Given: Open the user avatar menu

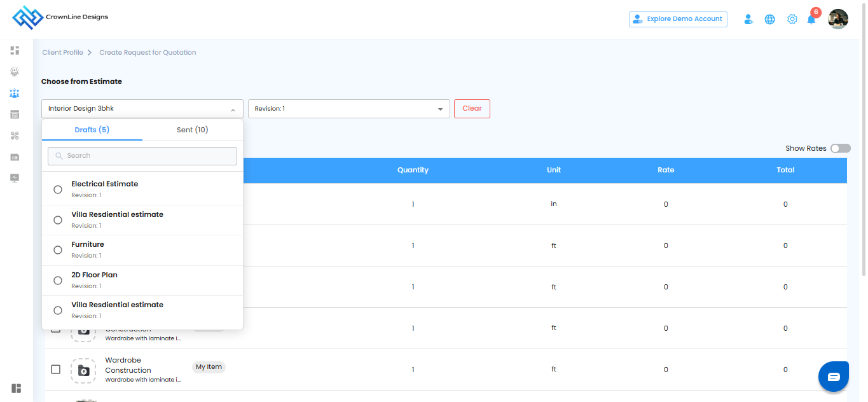Looking at the screenshot, I should (838, 19).
